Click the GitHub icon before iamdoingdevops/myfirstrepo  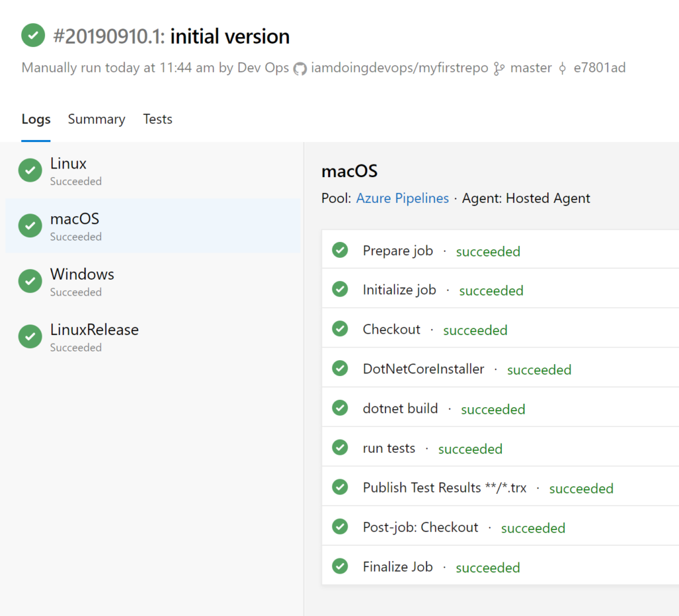pyautogui.click(x=300, y=68)
